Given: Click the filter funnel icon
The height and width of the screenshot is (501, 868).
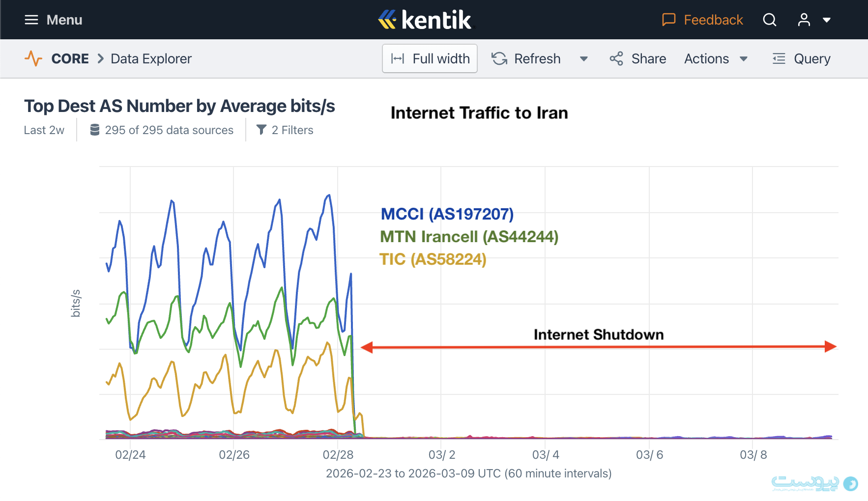Looking at the screenshot, I should [261, 130].
